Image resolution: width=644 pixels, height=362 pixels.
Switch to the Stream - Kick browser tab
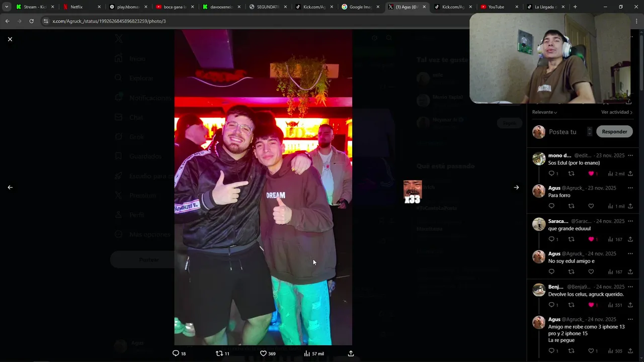(x=35, y=7)
